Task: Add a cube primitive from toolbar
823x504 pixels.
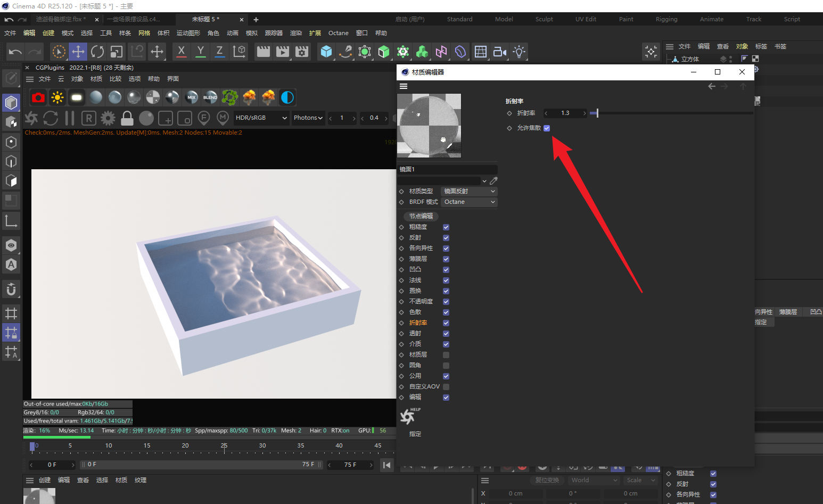Action: tap(326, 52)
